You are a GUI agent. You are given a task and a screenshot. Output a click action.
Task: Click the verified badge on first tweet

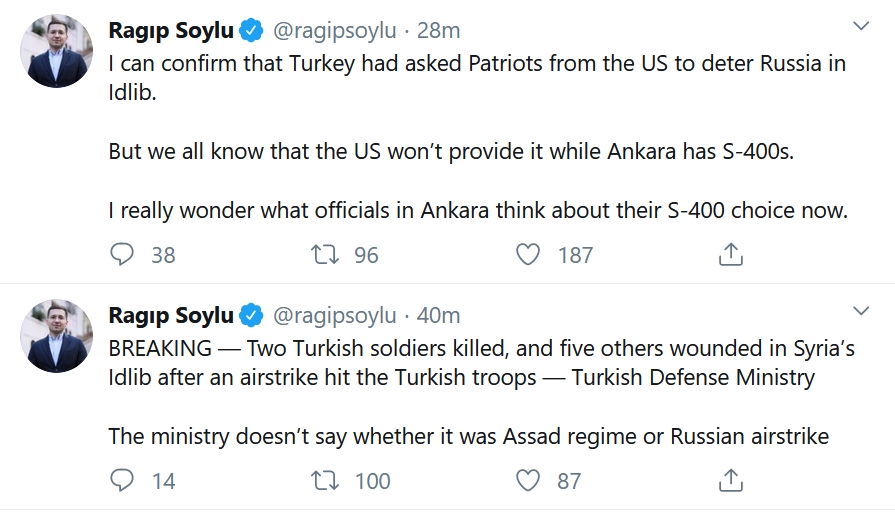[x=251, y=32]
